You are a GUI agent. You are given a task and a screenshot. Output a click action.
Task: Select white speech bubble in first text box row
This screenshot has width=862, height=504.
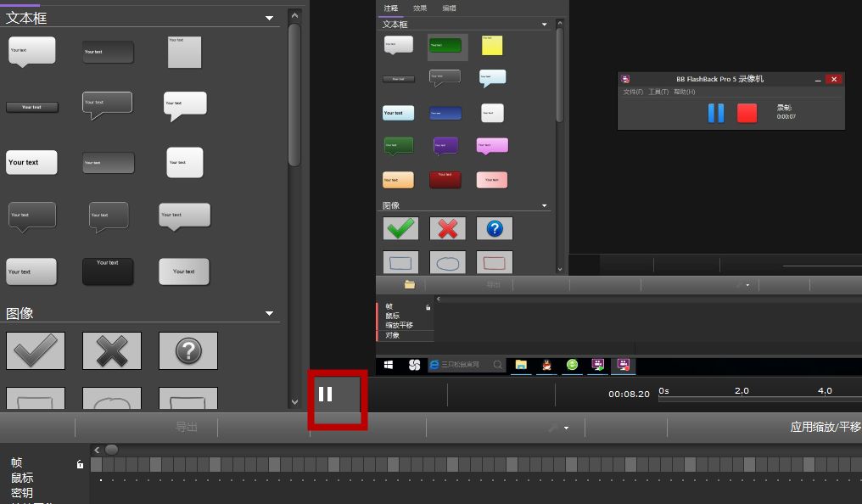(x=32, y=52)
